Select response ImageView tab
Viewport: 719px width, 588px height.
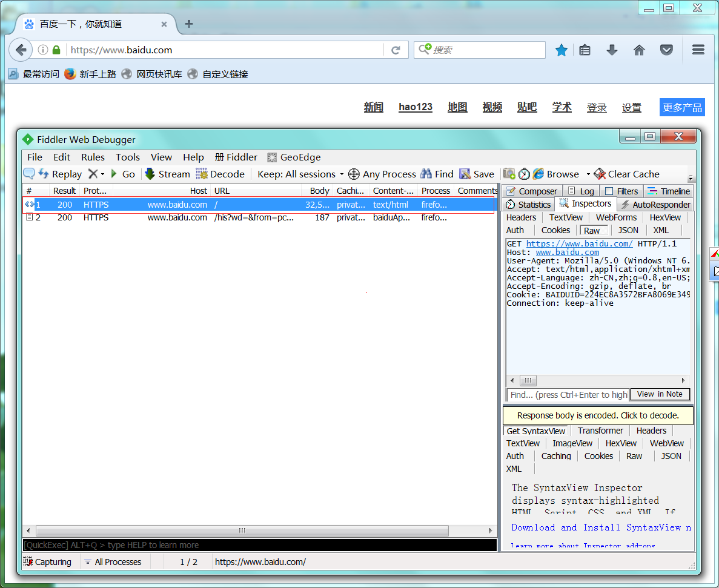point(572,443)
